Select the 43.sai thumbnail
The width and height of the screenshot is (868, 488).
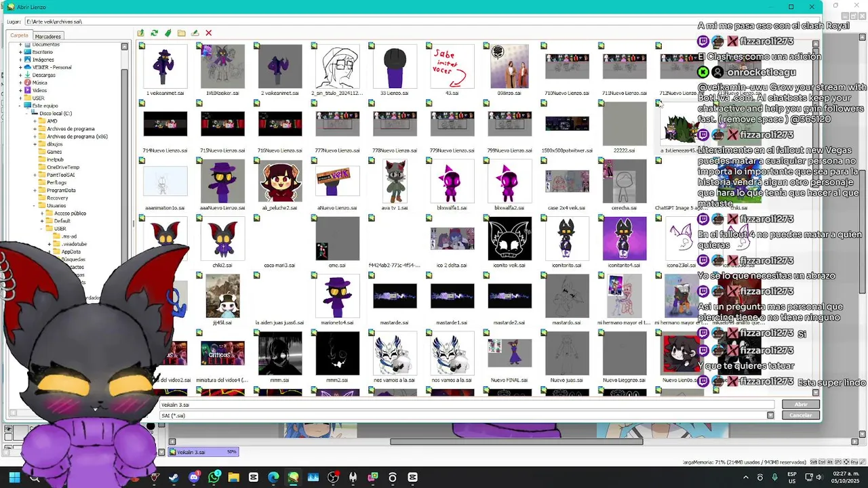(x=452, y=66)
